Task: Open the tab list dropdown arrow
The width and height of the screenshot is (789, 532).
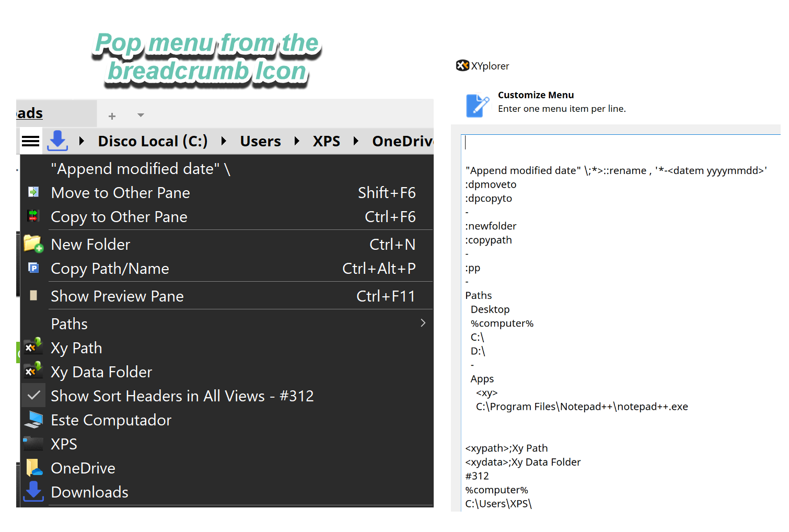Action: click(140, 115)
